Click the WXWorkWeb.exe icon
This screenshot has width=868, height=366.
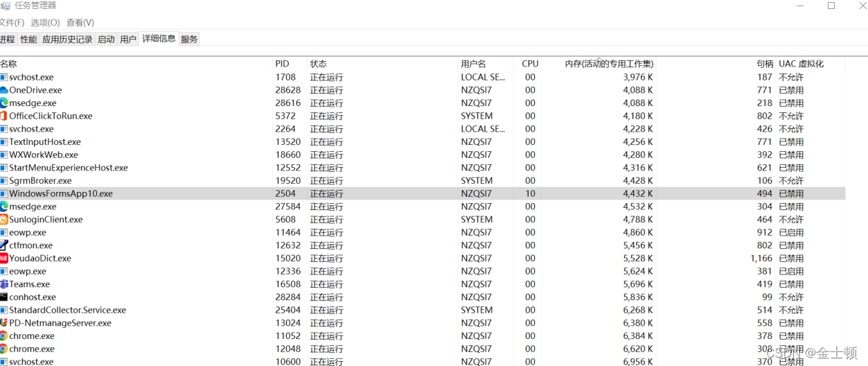point(4,155)
